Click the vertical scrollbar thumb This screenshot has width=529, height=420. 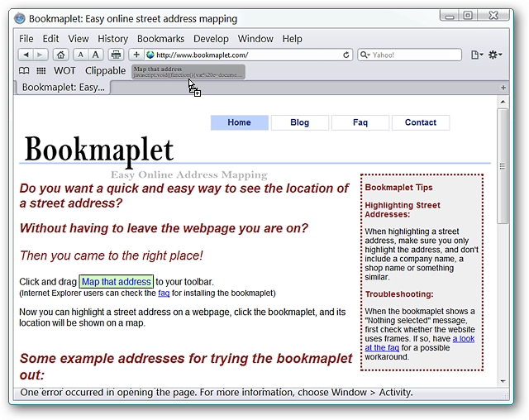(x=503, y=166)
